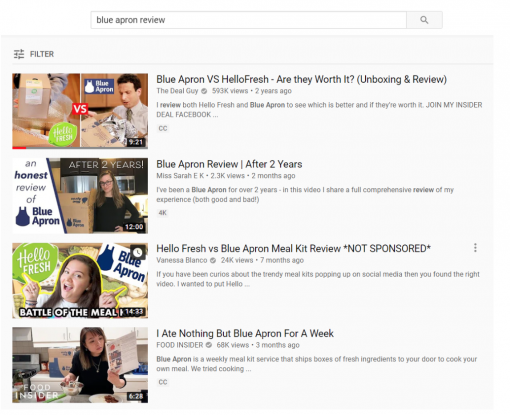Click Watch Later clock on Vanessa Blanco thumbnail
The height and width of the screenshot is (415, 510).
point(137,252)
